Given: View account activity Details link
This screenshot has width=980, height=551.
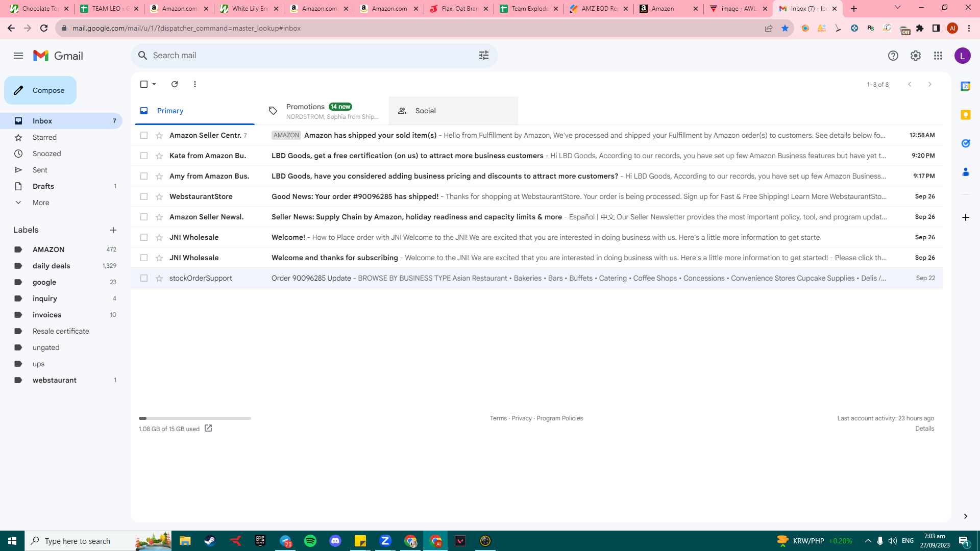Looking at the screenshot, I should click(924, 429).
